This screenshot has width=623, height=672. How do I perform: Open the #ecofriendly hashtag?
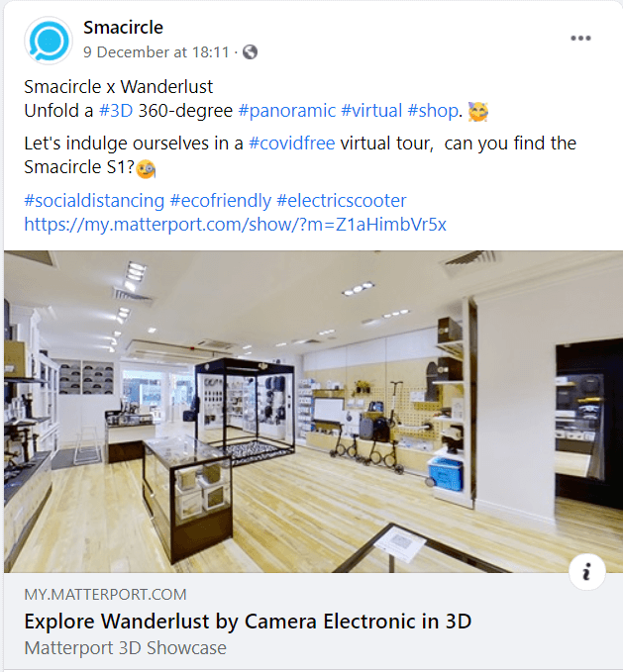221,201
